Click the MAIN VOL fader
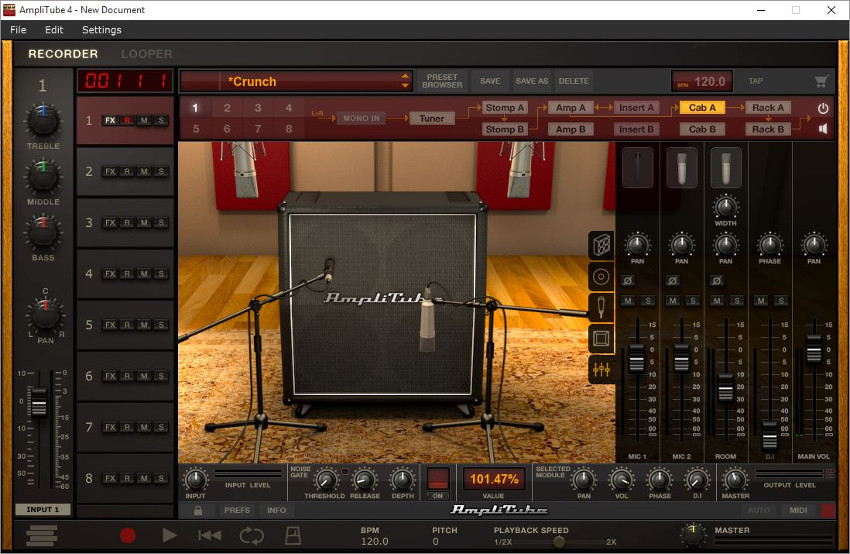The width and height of the screenshot is (850, 554). (x=814, y=349)
